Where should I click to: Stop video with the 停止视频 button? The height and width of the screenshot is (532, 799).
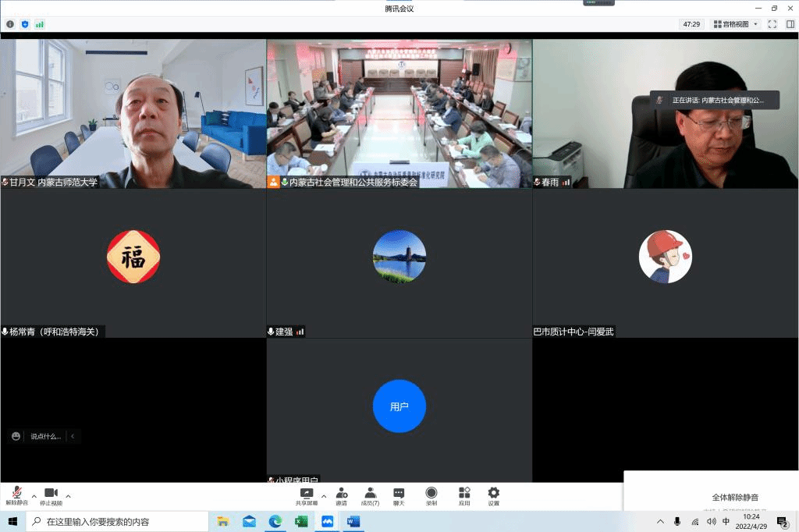pos(51,495)
